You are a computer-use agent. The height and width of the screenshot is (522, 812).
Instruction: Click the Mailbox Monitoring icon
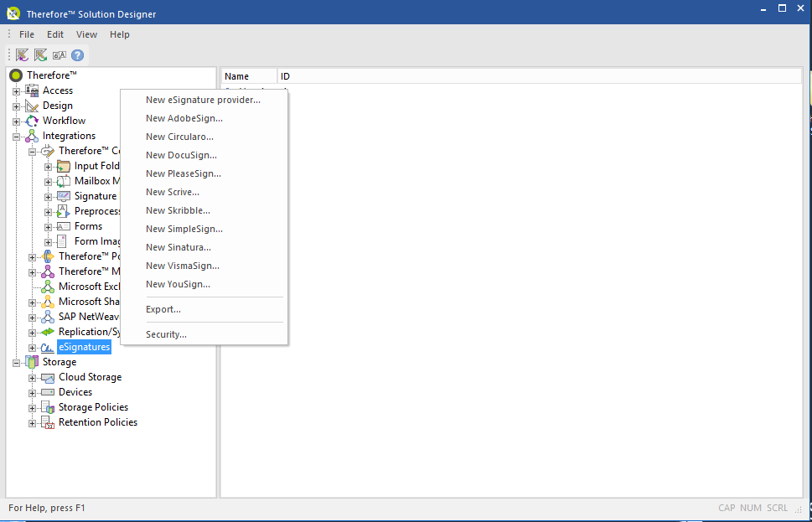(64, 181)
